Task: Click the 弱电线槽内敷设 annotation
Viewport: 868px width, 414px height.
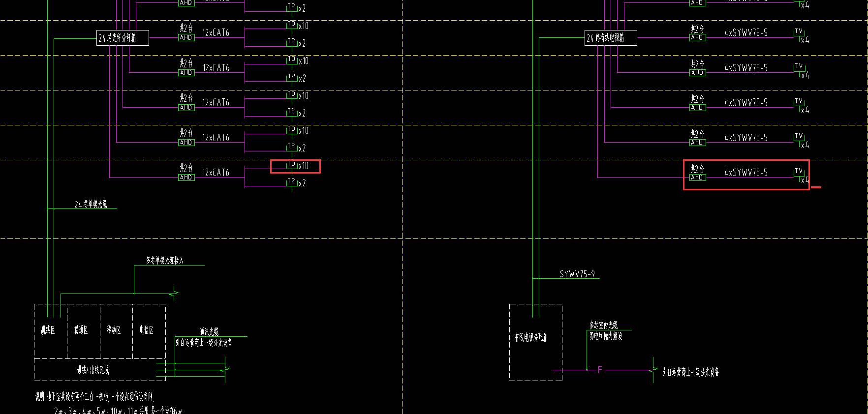Action: [x=606, y=336]
